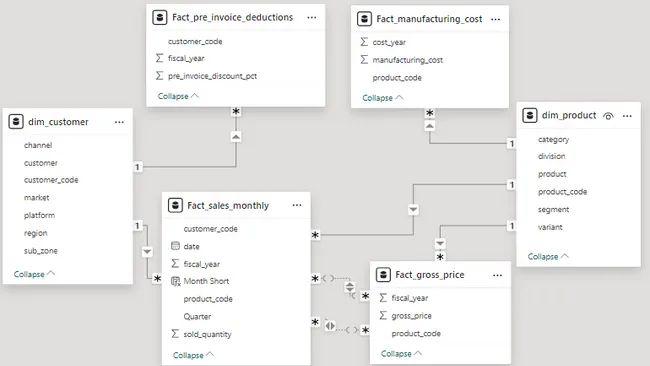The width and height of the screenshot is (650, 366).
Task: Select product field in dim_product
Action: 552,174
